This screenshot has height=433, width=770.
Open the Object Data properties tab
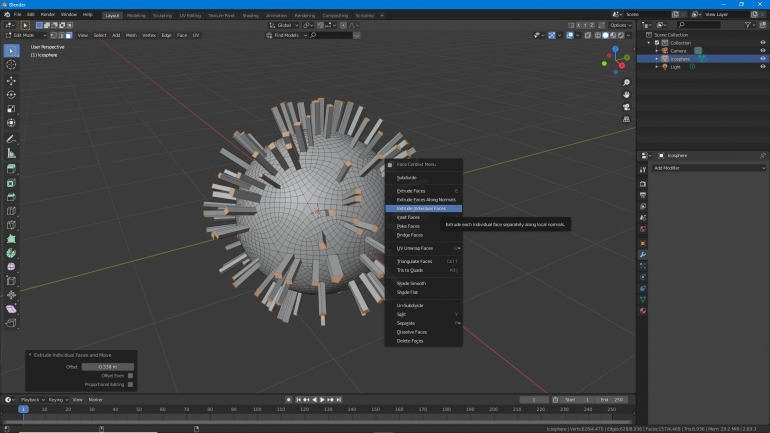click(643, 299)
